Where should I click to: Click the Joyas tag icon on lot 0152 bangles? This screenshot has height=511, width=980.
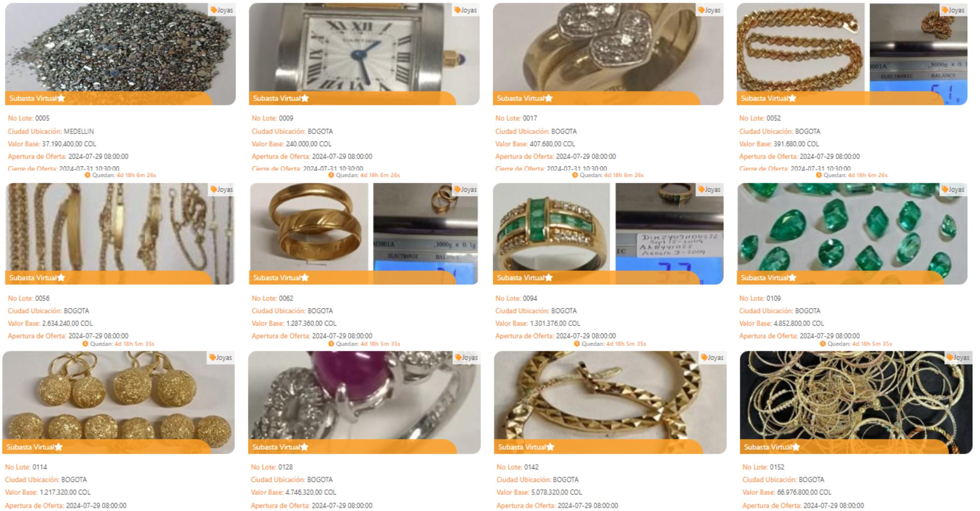(950, 357)
